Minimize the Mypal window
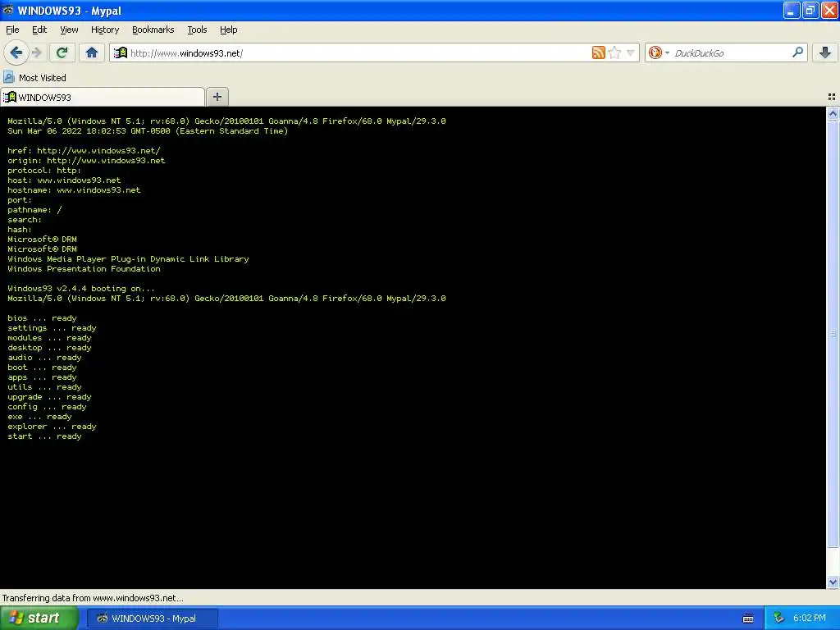Viewport: 840px width, 630px height. click(x=792, y=10)
